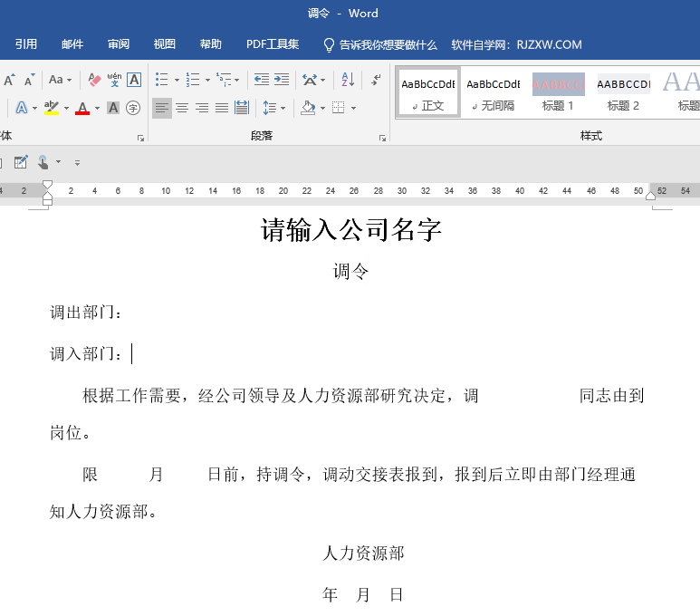Sort the selected text A to Z

(x=348, y=80)
